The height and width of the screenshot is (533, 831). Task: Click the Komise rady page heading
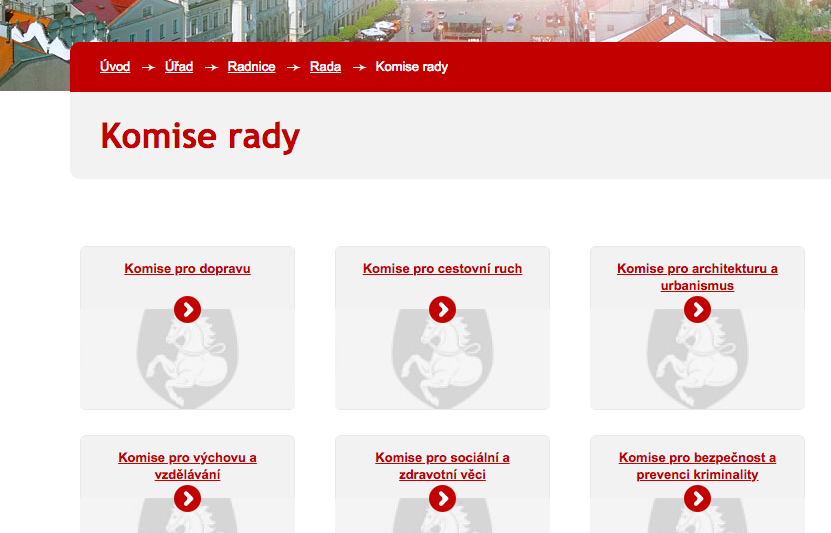point(200,136)
